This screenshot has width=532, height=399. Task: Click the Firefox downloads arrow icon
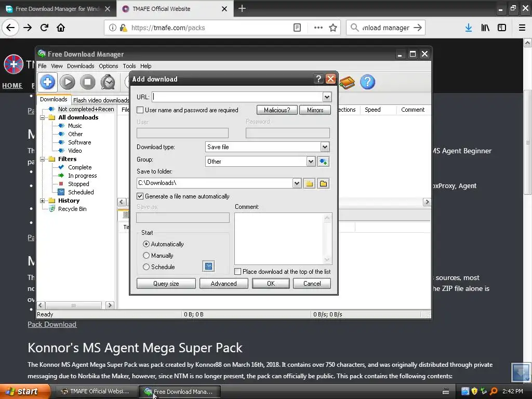pos(469,28)
